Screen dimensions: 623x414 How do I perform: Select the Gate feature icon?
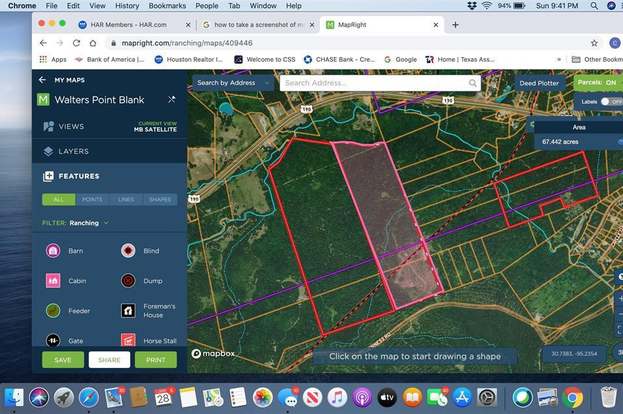click(x=53, y=340)
